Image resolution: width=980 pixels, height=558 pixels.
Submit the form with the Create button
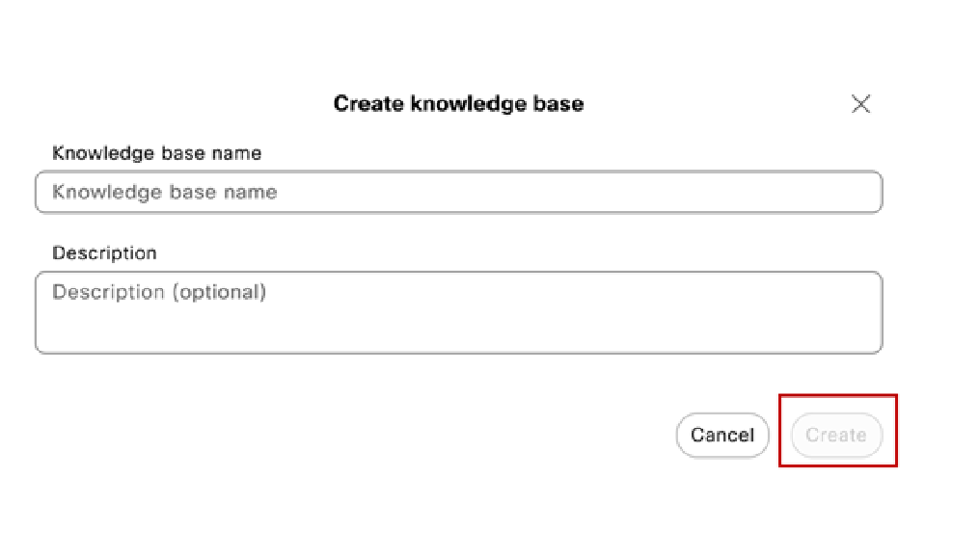tap(837, 435)
